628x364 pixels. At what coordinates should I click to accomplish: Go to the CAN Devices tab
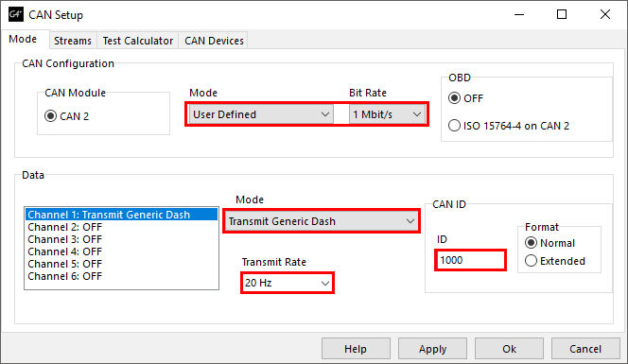coord(214,41)
